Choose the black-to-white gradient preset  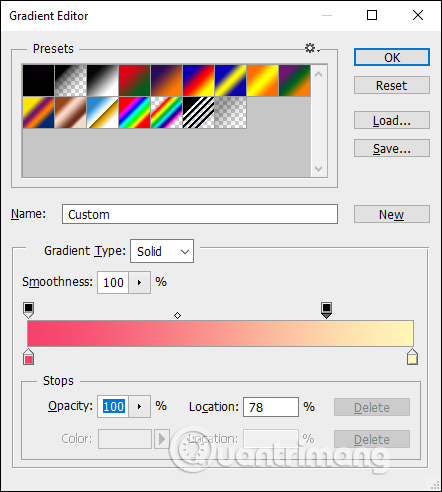102,80
